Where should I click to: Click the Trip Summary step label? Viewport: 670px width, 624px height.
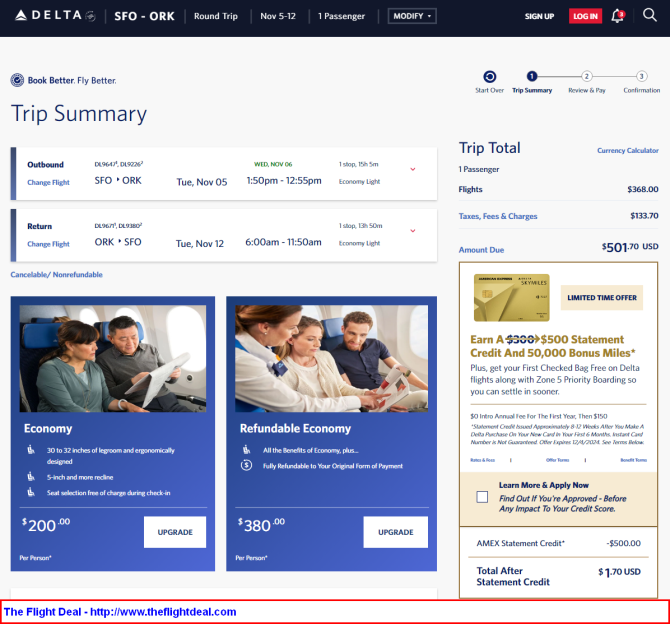click(x=532, y=90)
